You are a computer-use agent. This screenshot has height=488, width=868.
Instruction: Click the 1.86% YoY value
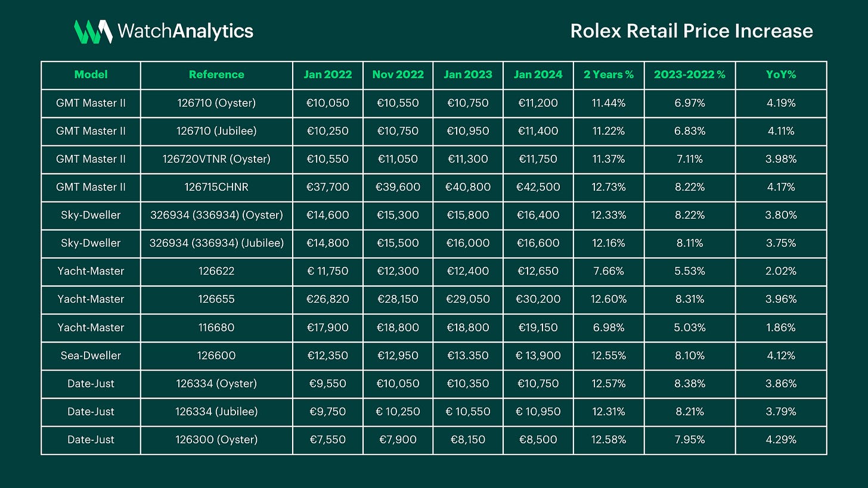[781, 327]
